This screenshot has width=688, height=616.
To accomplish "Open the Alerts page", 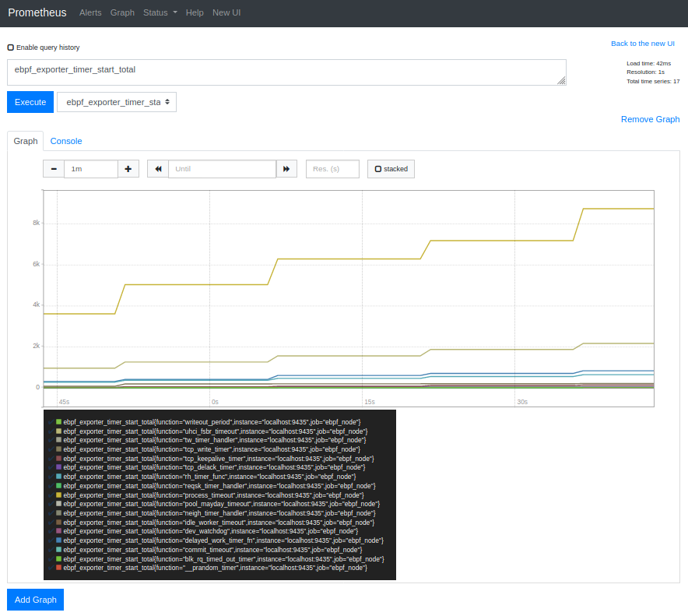I will [x=90, y=12].
